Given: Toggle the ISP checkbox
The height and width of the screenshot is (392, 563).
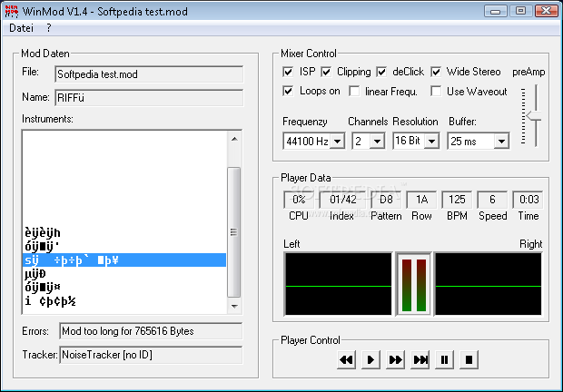Looking at the screenshot, I should pyautogui.click(x=288, y=72).
